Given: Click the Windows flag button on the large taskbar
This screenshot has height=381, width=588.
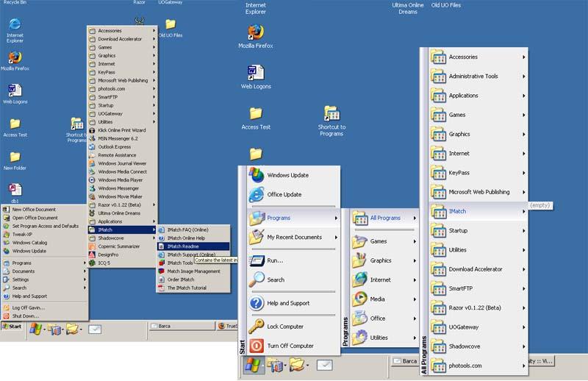Looking at the screenshot, I should click(x=253, y=365).
